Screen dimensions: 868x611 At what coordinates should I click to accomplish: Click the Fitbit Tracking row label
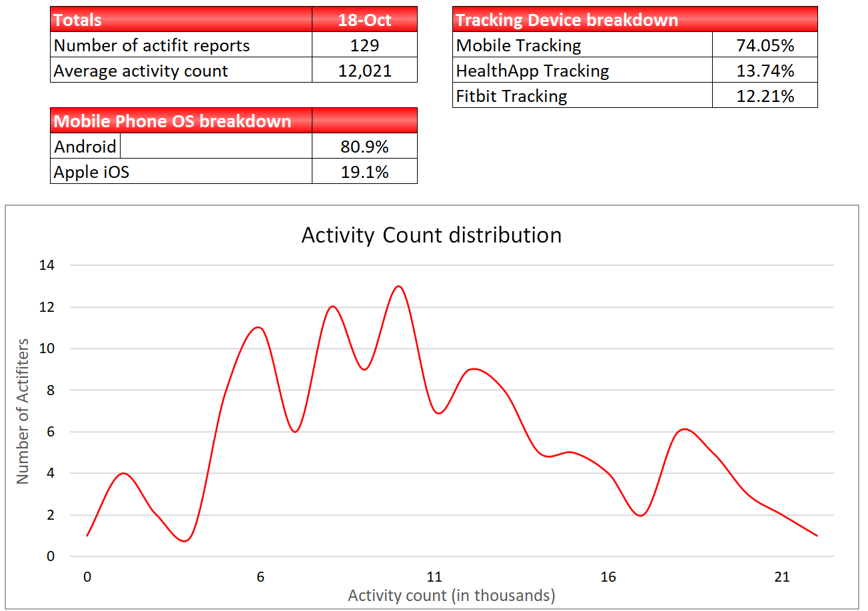point(582,95)
